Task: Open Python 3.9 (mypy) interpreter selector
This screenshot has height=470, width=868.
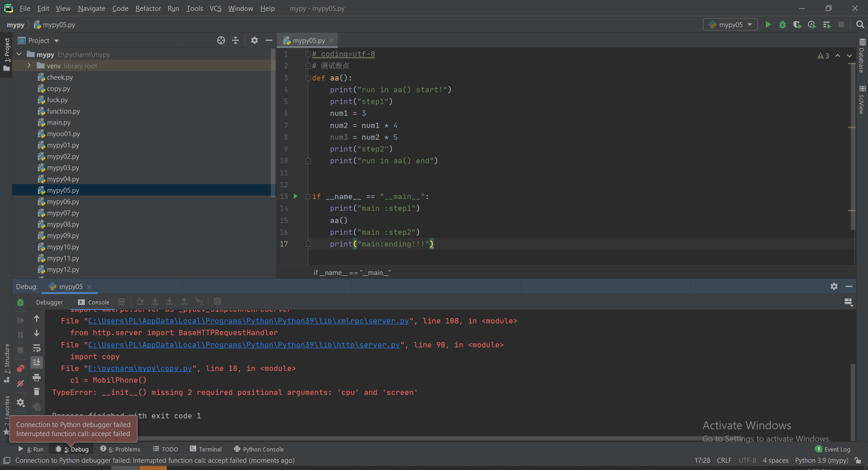Action: coord(821,461)
